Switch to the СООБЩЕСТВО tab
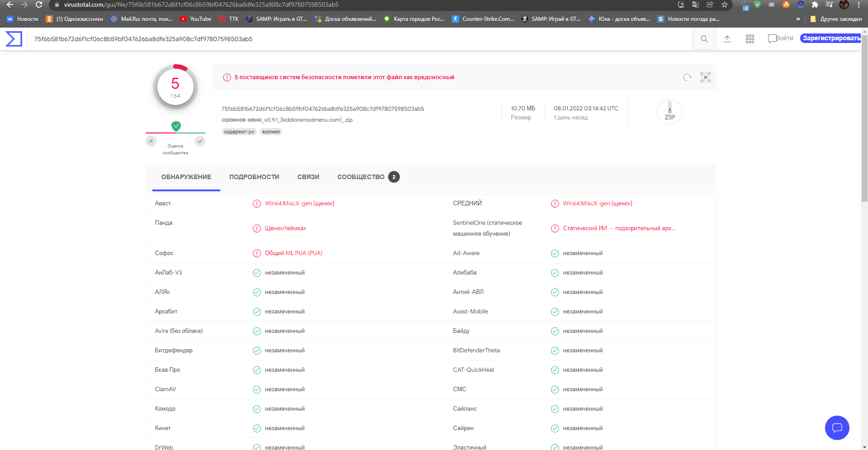This screenshot has height=450, width=868. click(x=368, y=177)
